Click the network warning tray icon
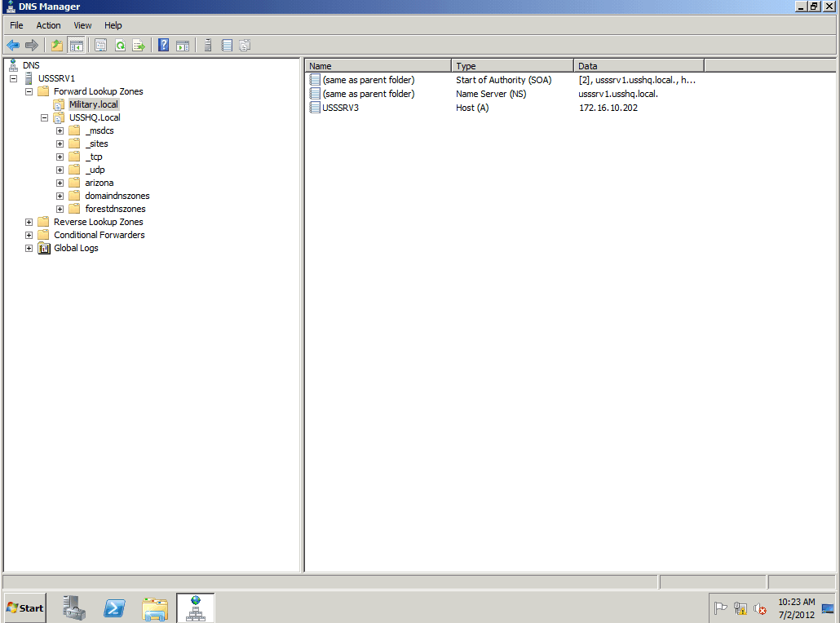Image resolution: width=840 pixels, height=623 pixels. (x=741, y=608)
